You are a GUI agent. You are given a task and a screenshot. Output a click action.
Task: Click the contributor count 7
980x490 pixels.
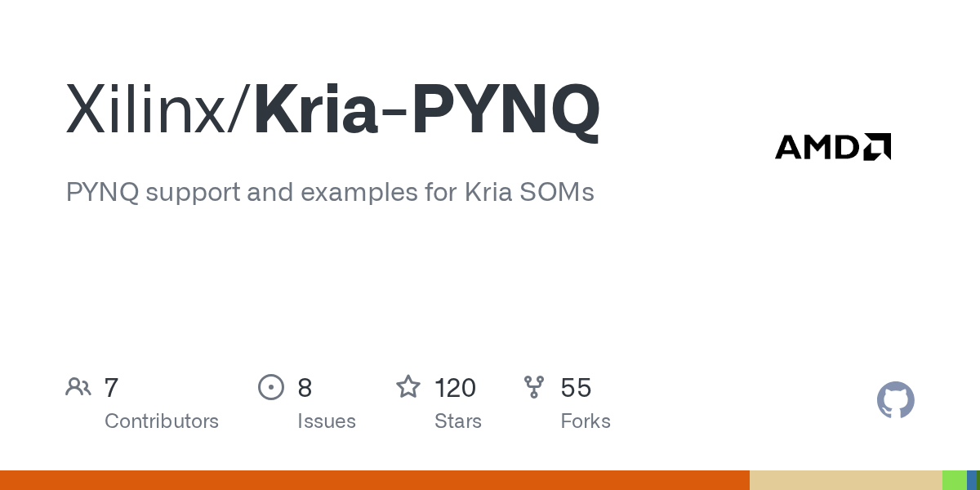(112, 387)
